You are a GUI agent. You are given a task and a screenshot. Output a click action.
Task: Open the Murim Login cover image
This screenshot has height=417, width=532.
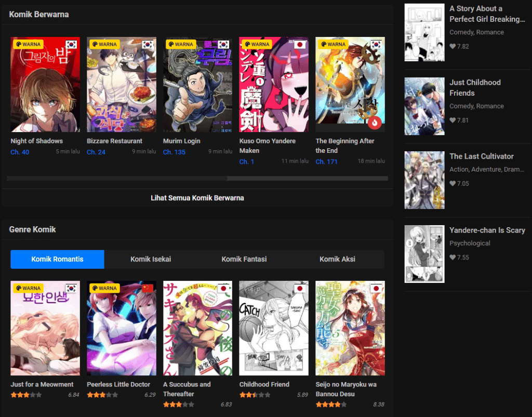pos(197,84)
